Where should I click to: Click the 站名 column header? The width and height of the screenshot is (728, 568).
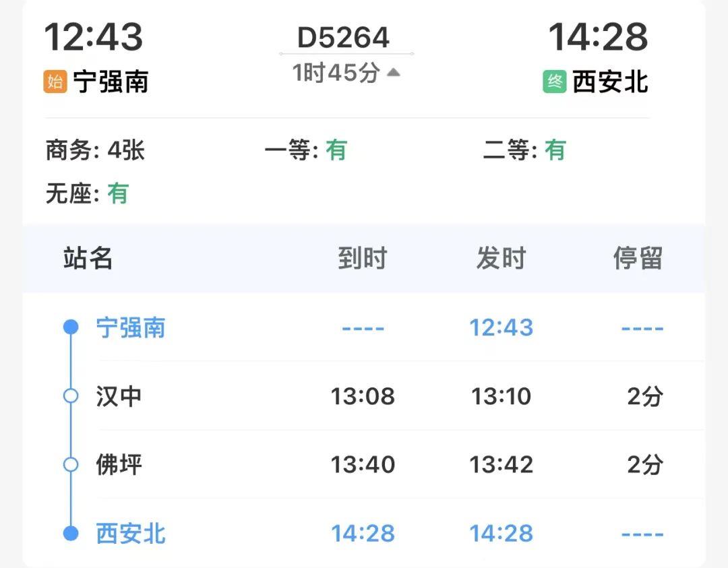coord(88,258)
